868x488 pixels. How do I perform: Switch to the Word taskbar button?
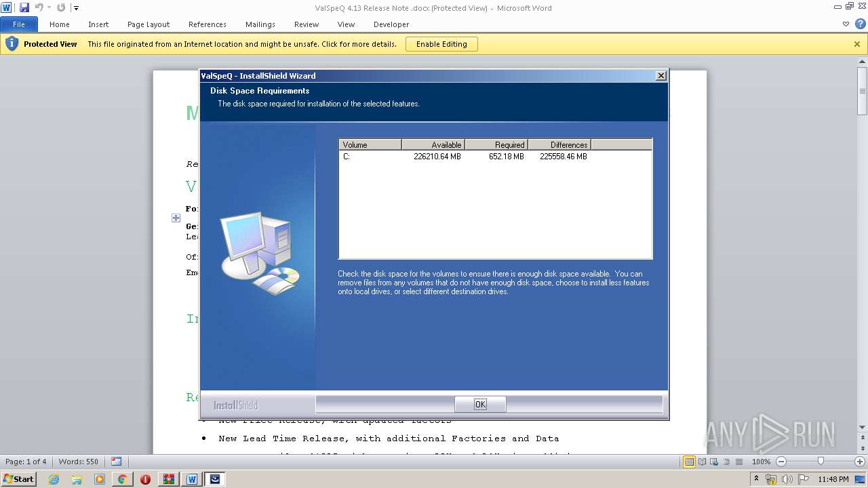(x=191, y=479)
